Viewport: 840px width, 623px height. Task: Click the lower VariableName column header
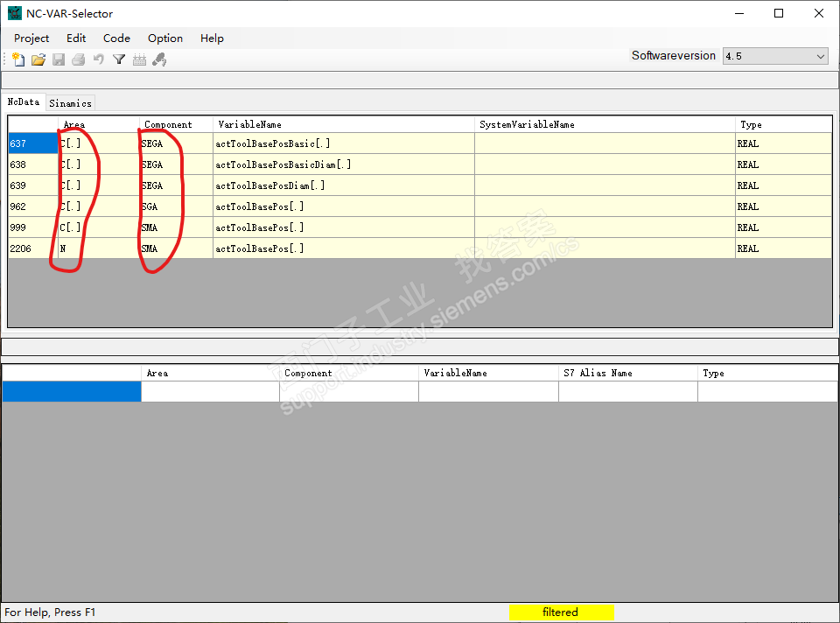[x=488, y=373]
